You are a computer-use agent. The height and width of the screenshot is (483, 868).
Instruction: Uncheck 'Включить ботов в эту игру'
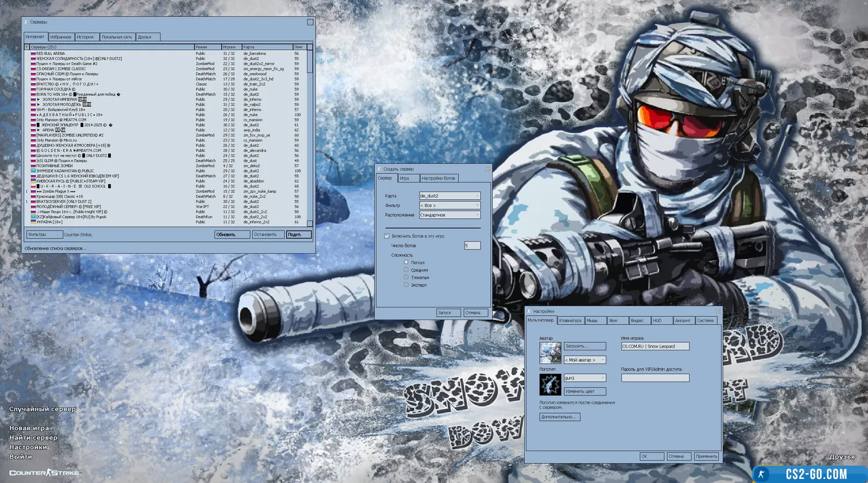click(x=387, y=236)
